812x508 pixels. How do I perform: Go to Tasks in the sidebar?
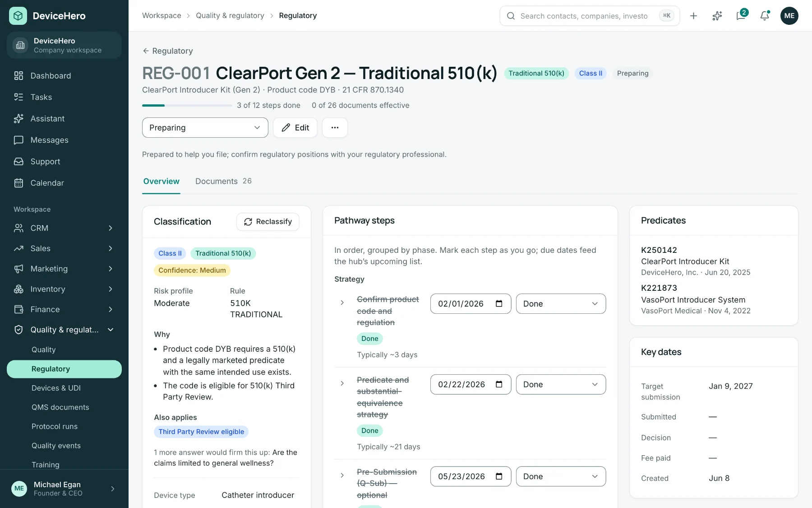[64, 97]
